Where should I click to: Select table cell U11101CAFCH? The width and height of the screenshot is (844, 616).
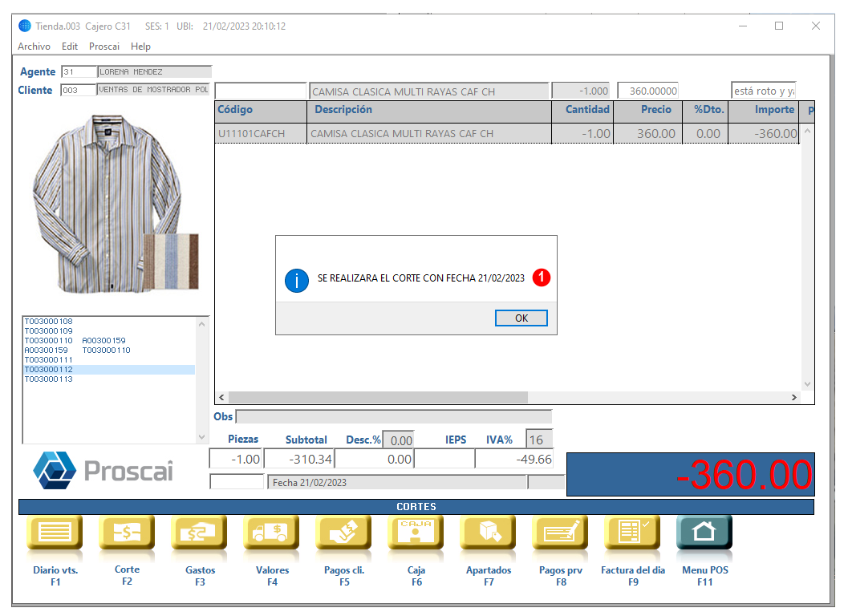[261, 133]
